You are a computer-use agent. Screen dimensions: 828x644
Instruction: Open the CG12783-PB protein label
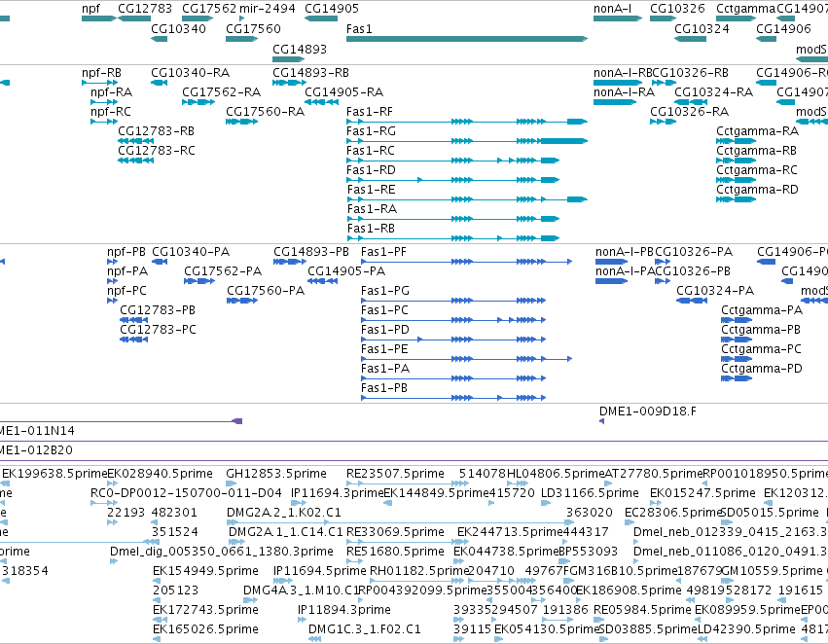(x=158, y=309)
